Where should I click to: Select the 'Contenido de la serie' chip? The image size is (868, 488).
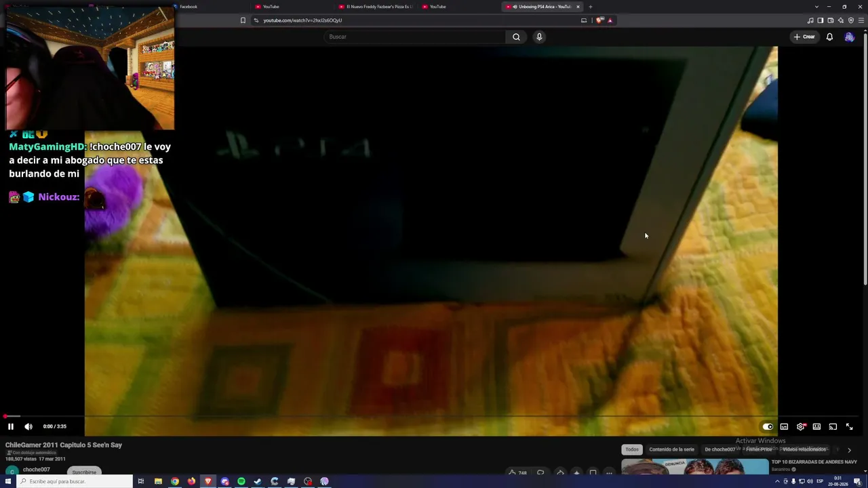pyautogui.click(x=671, y=449)
